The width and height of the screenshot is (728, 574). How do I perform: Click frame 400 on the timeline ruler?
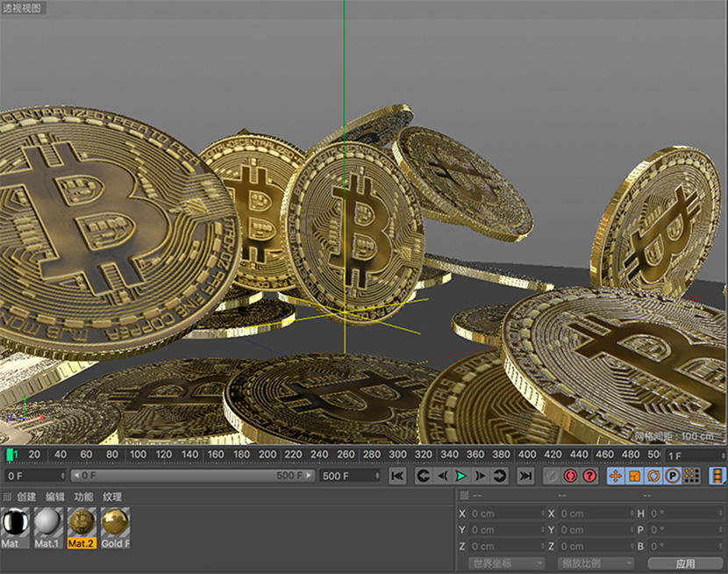click(x=527, y=455)
